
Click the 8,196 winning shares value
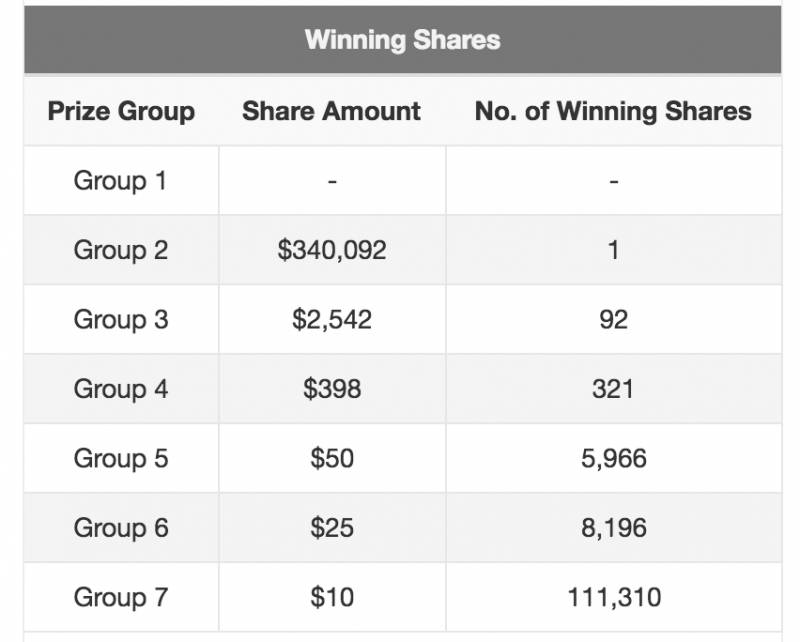point(613,528)
